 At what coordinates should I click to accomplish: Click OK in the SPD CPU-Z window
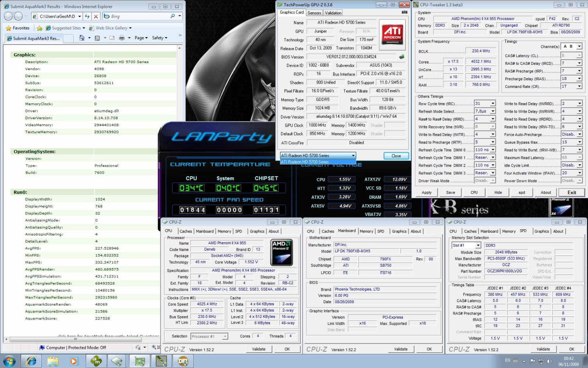click(x=572, y=349)
